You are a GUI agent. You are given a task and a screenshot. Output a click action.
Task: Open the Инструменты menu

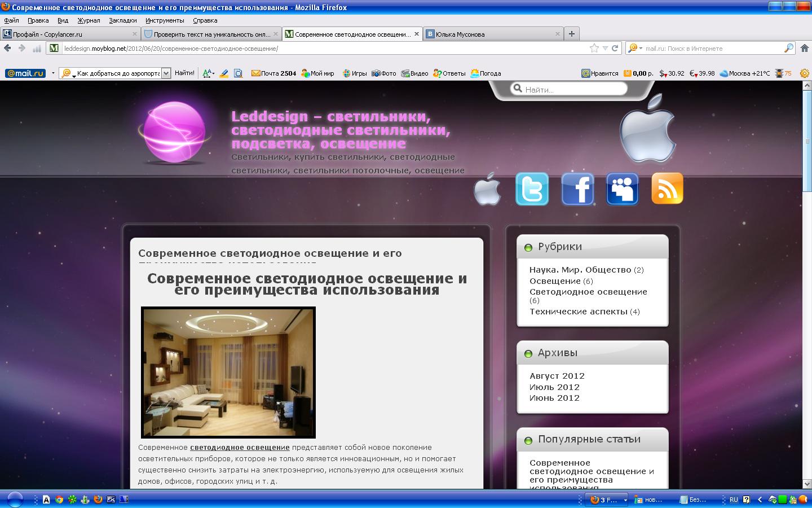pos(165,20)
